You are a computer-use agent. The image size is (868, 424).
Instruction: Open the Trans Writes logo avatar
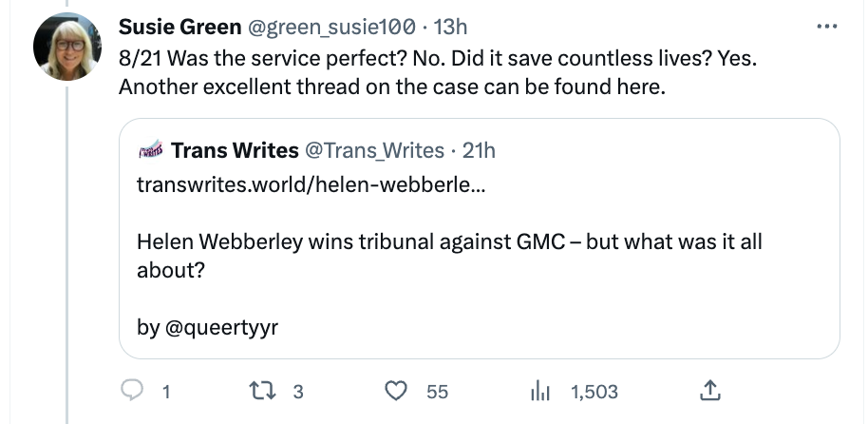pos(151,149)
